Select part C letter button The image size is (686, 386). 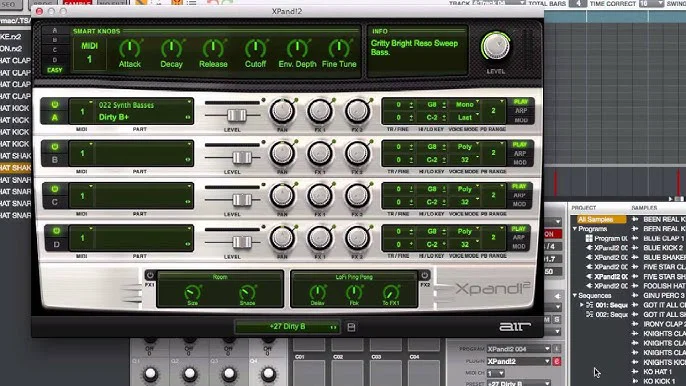(55, 202)
